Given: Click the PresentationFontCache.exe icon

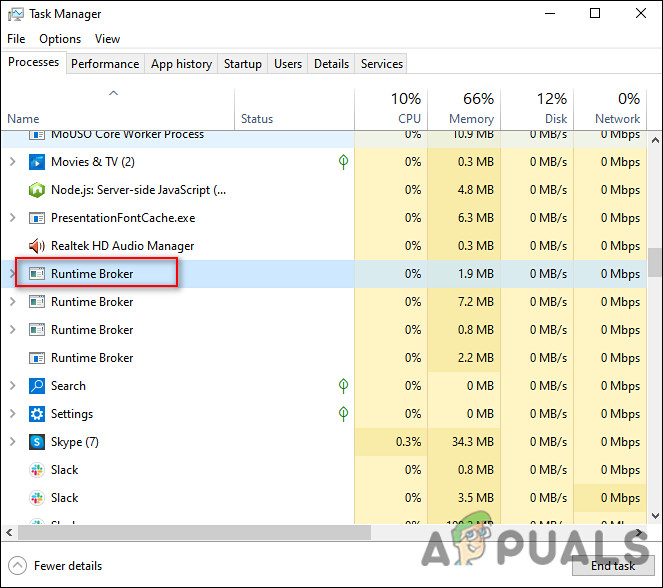Looking at the screenshot, I should pyautogui.click(x=37, y=218).
